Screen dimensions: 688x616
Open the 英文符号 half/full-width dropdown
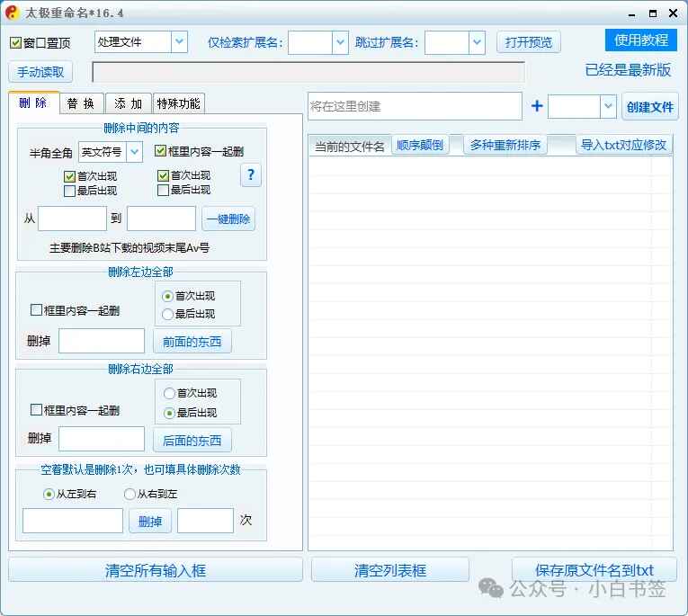click(134, 152)
